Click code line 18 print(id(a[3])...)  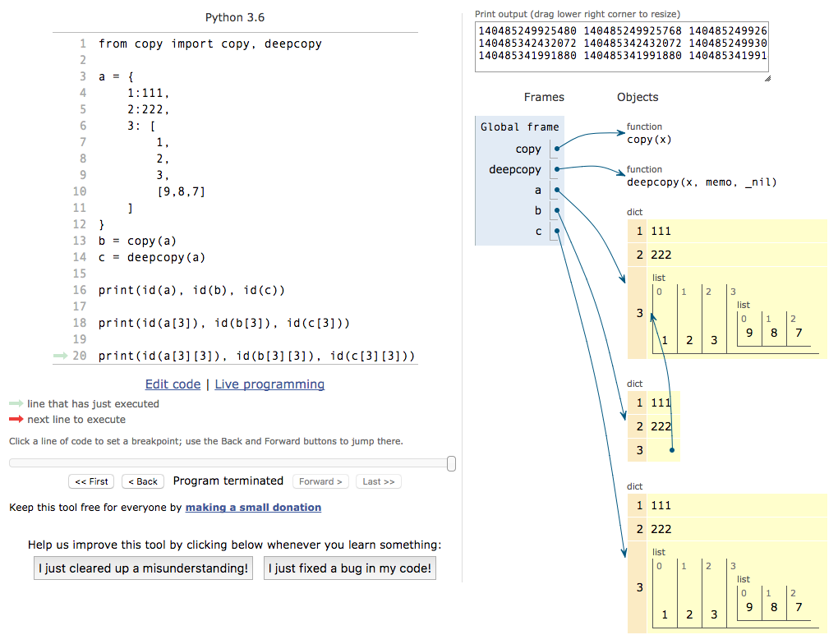coord(224,324)
